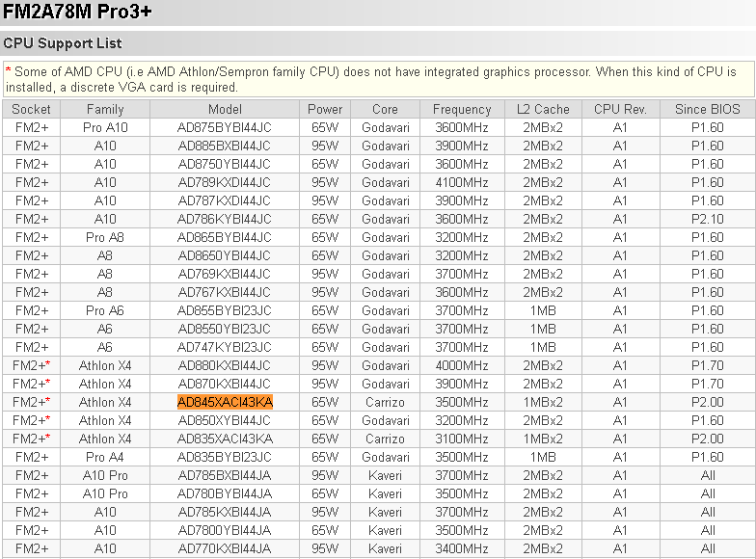Select the Power column header
Image resolution: width=756 pixels, height=559 pixels.
325,110
